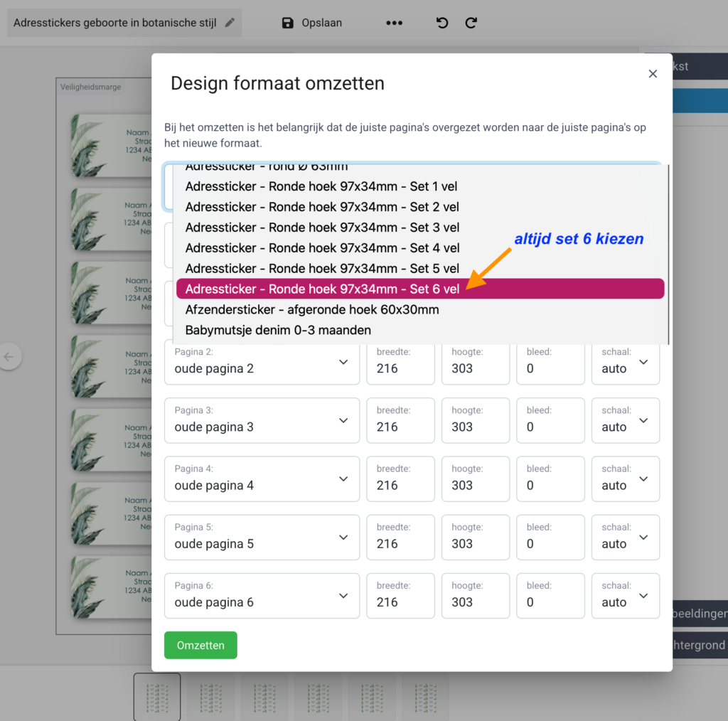Click the redo arrow icon
728x721 pixels.
(471, 23)
